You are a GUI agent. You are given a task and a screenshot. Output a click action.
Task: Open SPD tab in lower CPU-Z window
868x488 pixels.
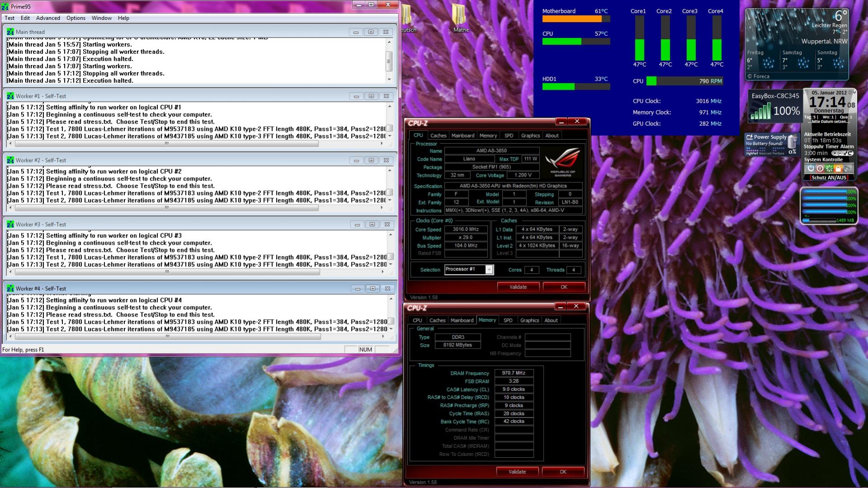[x=508, y=320]
